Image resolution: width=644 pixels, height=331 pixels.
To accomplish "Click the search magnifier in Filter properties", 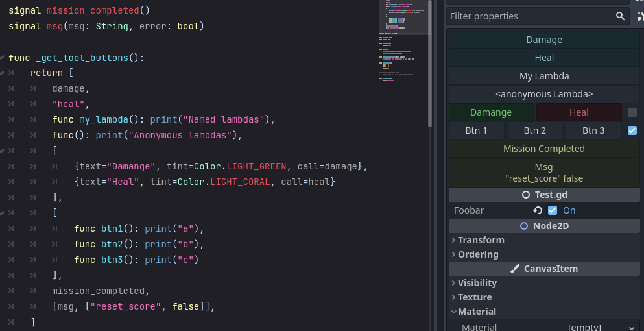I will (x=620, y=16).
